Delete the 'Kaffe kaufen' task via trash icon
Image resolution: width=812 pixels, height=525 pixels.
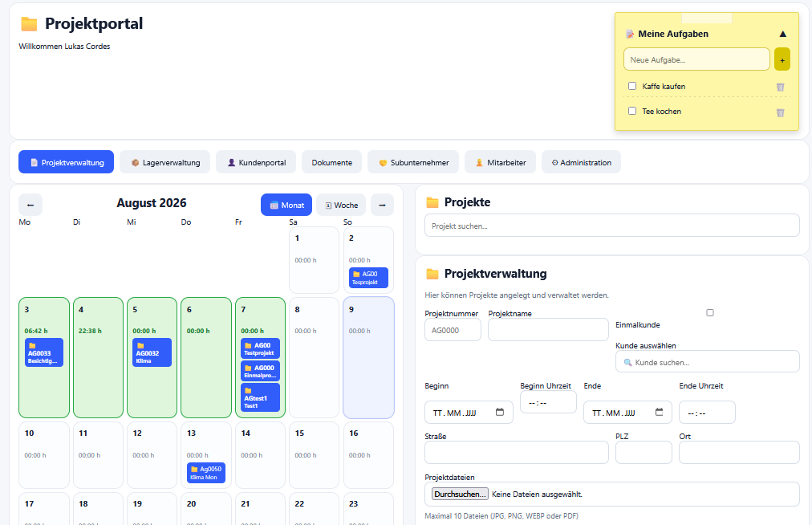tap(780, 87)
